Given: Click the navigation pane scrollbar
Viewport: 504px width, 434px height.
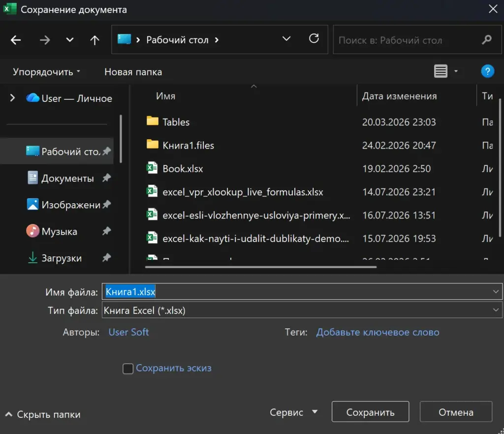Looking at the screenshot, I should pos(121,139).
